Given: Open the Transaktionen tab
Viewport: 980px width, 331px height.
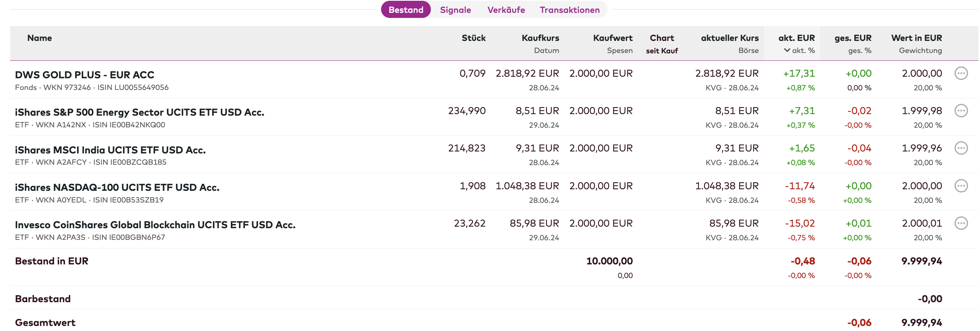Looking at the screenshot, I should pyautogui.click(x=569, y=10).
